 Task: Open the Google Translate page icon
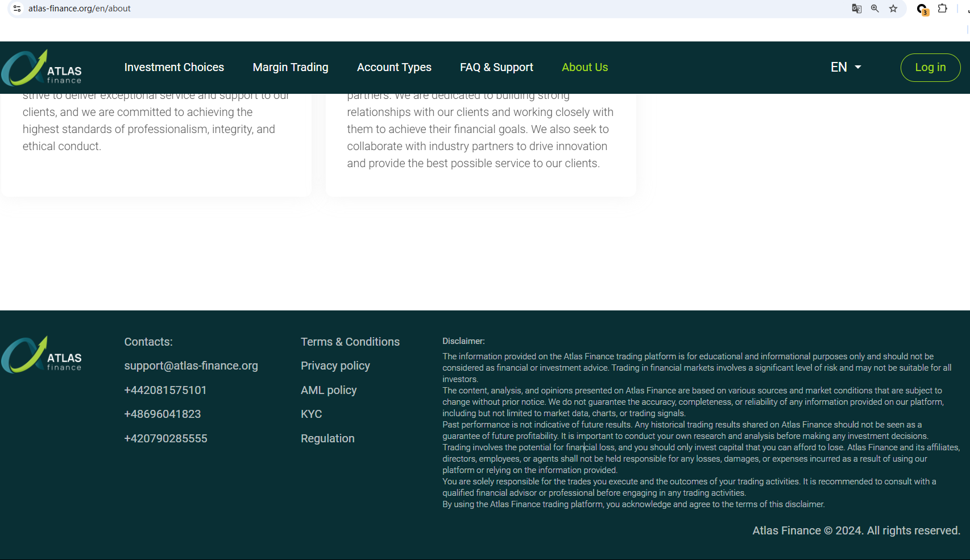[856, 9]
